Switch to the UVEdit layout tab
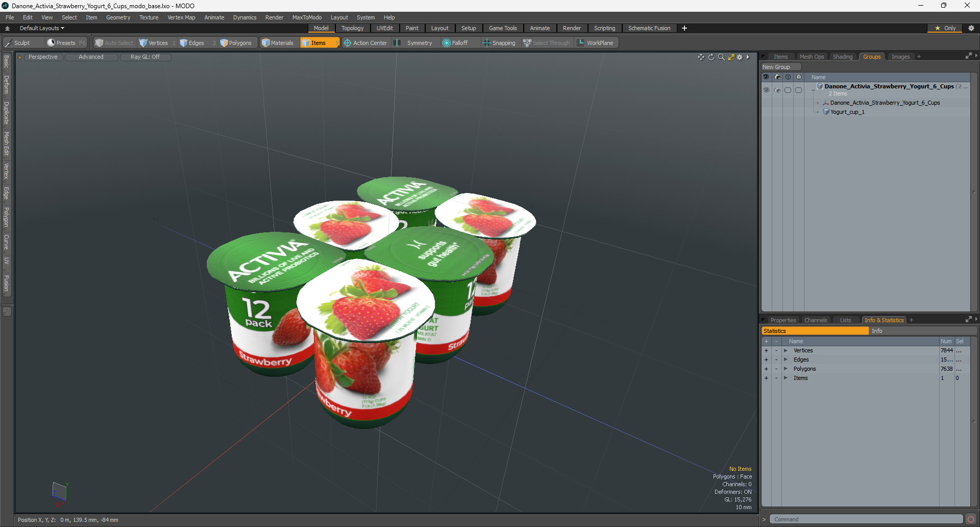This screenshot has height=527, width=980. coord(384,28)
